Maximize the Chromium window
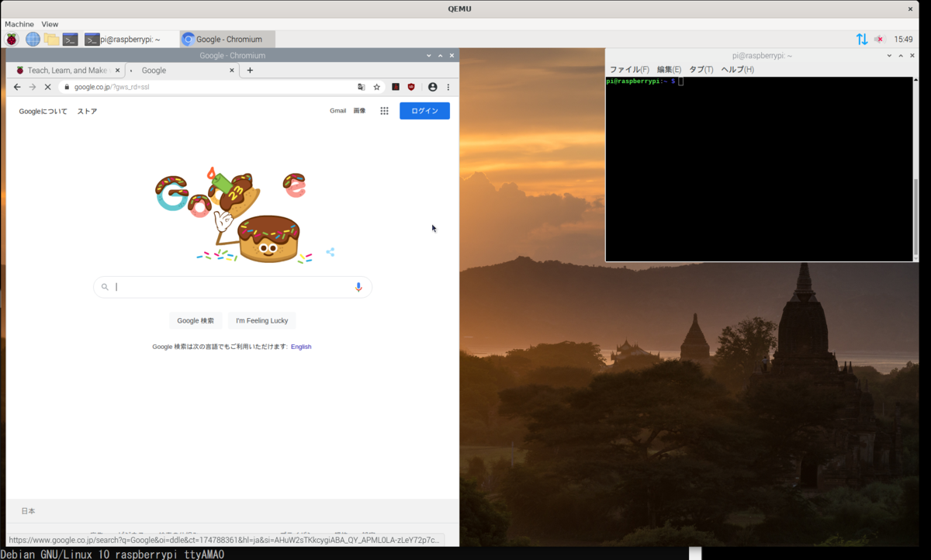 click(441, 56)
